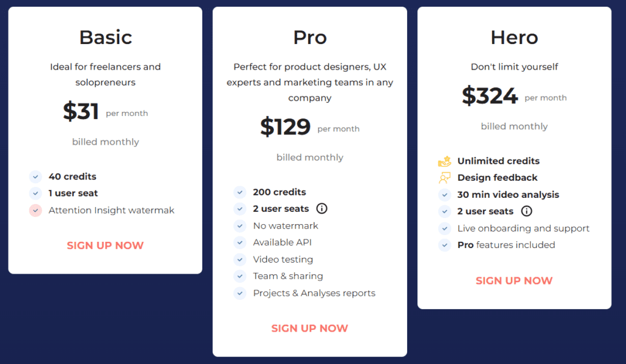Click checkmark beside Live onboarding and support
Screen dimensions: 626x364
click(444, 228)
